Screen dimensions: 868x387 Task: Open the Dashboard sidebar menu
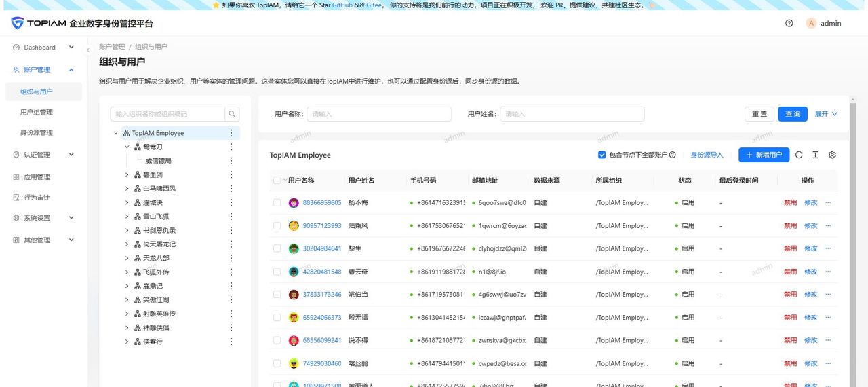(x=43, y=48)
